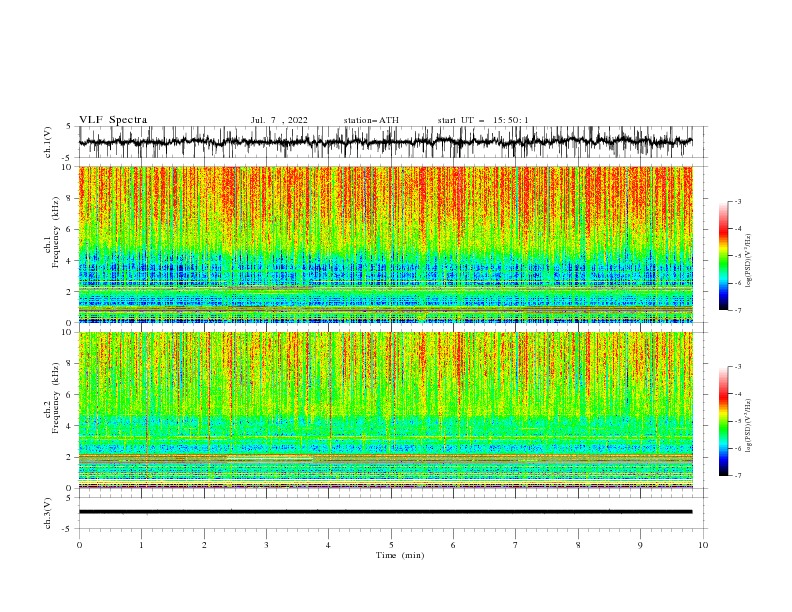Screen dimensions: 792x612
Task: Click the ch.1 "Frequency (kHz)" axis label
Action: (x=56, y=232)
